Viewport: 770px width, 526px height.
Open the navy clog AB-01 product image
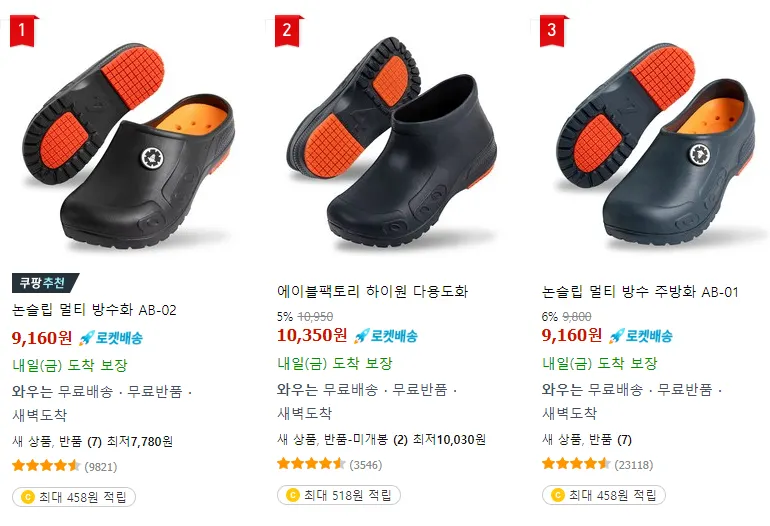point(656,146)
